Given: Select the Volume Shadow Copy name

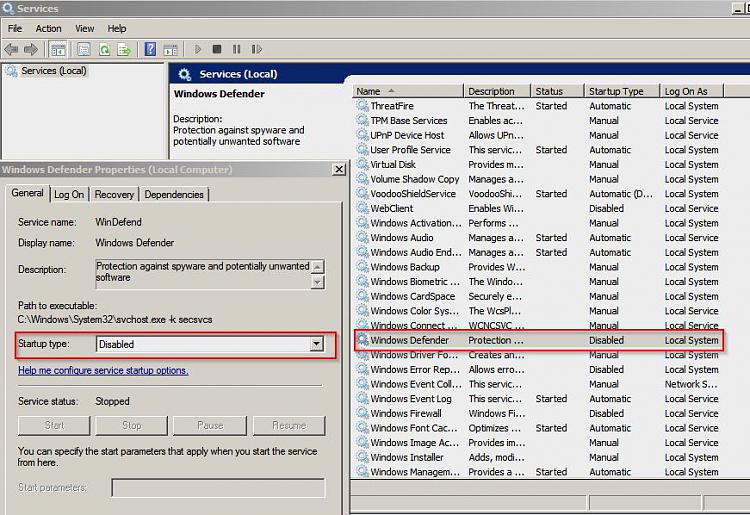Looking at the screenshot, I should point(415,179).
